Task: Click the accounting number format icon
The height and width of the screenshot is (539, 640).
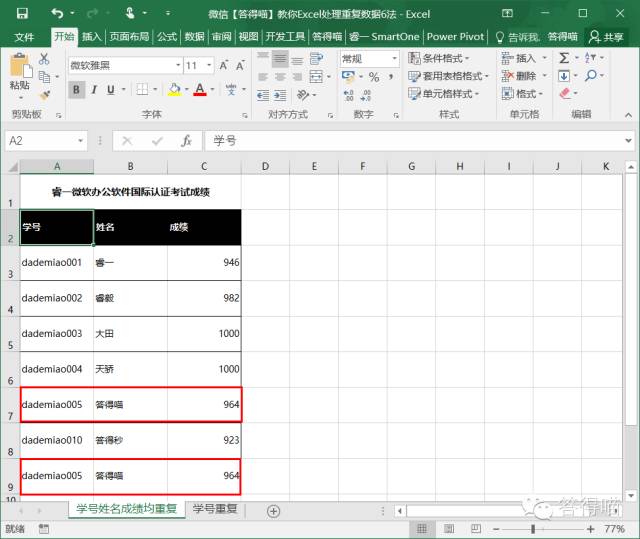Action: tap(348, 76)
